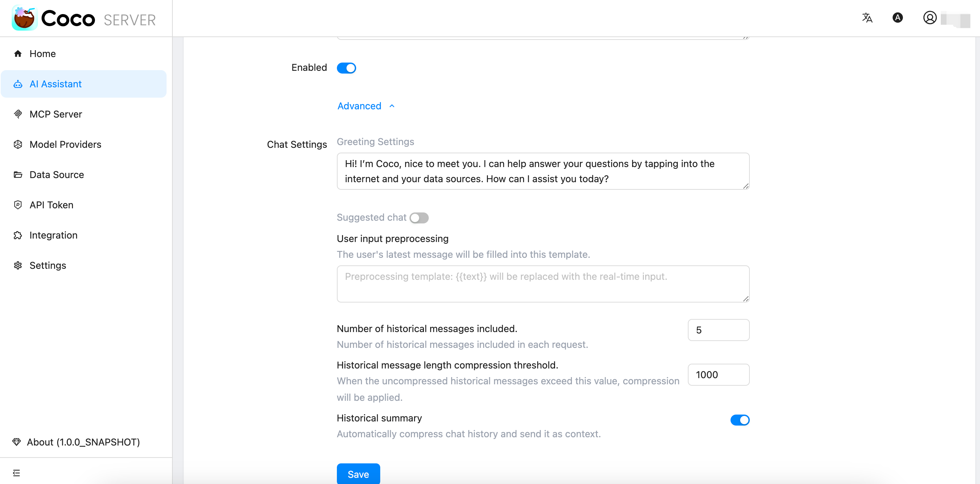Click the Greeting Settings label
980x484 pixels.
375,142
